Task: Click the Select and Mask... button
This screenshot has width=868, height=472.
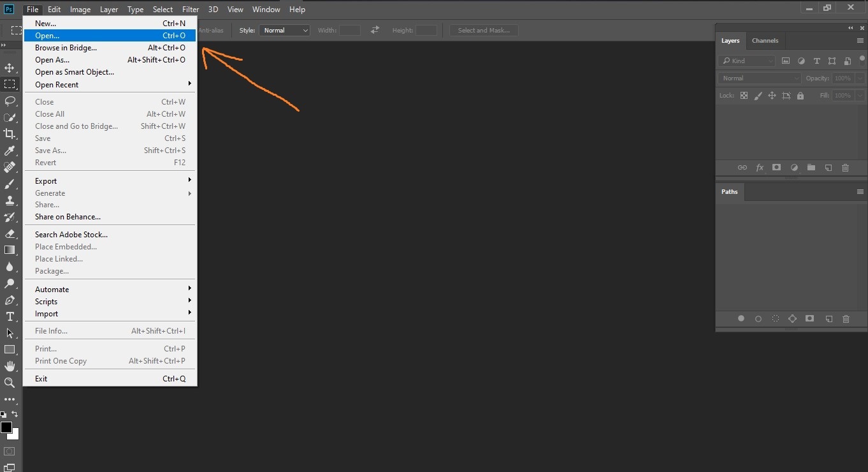Action: (484, 30)
